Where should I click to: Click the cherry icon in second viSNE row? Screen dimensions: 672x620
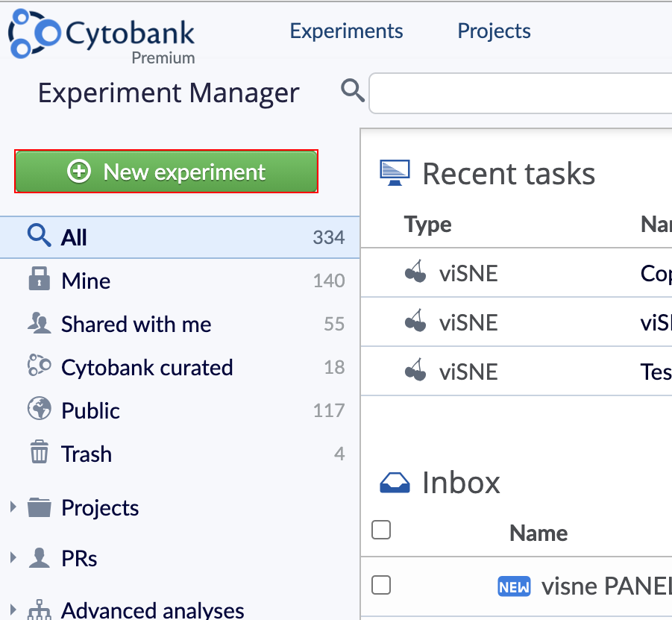tap(415, 320)
